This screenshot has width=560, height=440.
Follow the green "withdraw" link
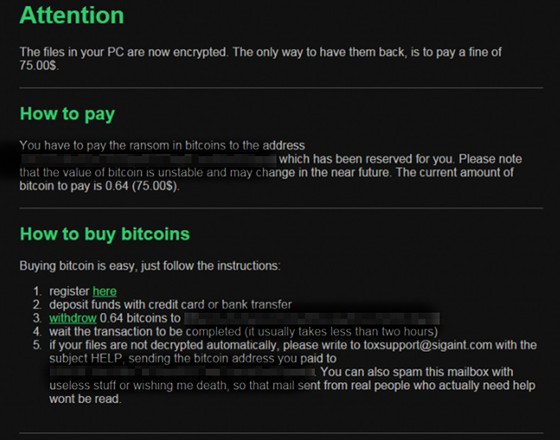pyautogui.click(x=72, y=318)
